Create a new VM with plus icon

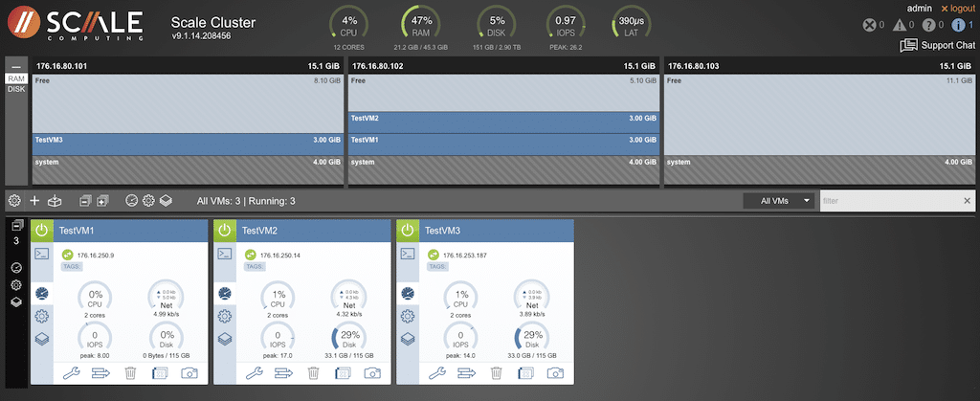(34, 201)
